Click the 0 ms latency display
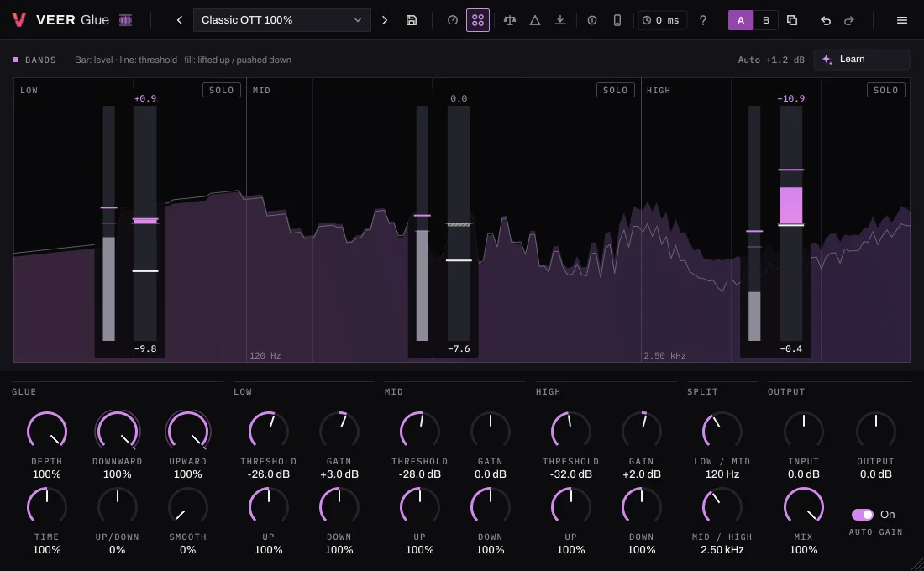Image resolution: width=924 pixels, height=571 pixels. coord(662,20)
